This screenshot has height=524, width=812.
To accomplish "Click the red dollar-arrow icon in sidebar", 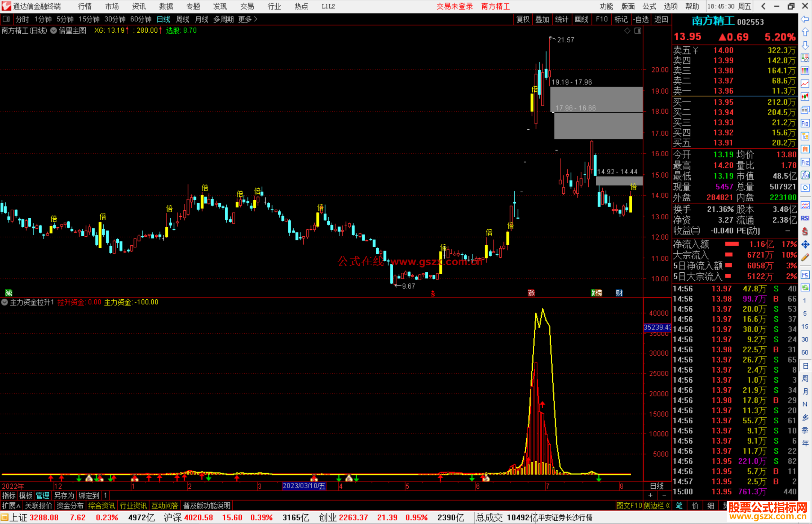I will pos(805,231).
